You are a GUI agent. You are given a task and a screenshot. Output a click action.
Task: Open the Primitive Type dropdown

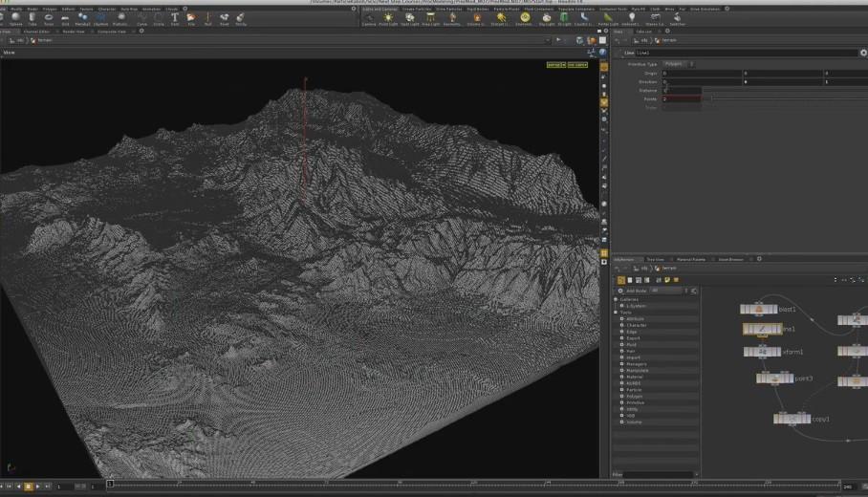[678, 64]
